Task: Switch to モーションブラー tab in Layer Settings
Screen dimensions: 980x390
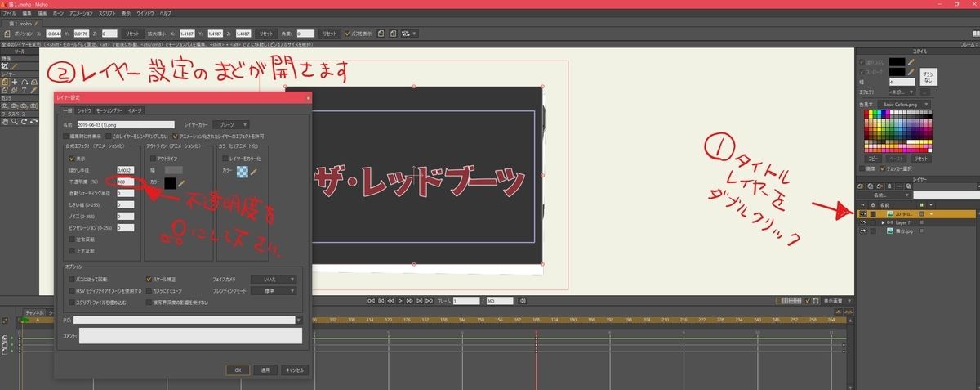Action: click(109, 110)
